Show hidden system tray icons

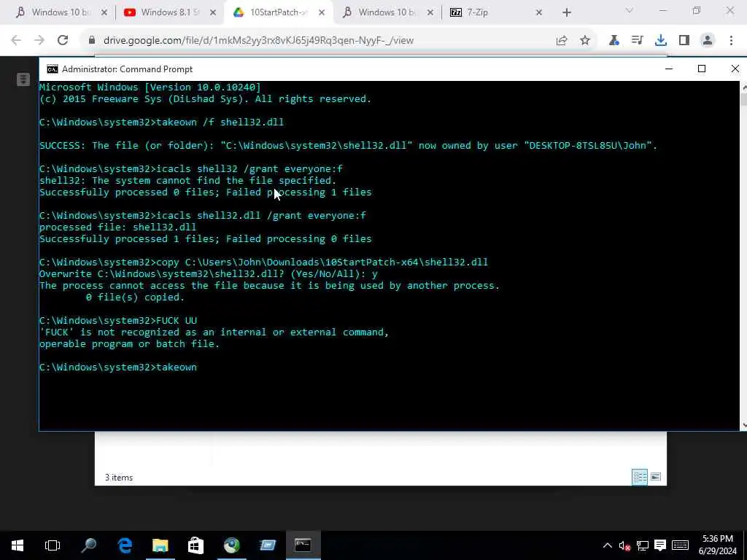tap(608, 545)
